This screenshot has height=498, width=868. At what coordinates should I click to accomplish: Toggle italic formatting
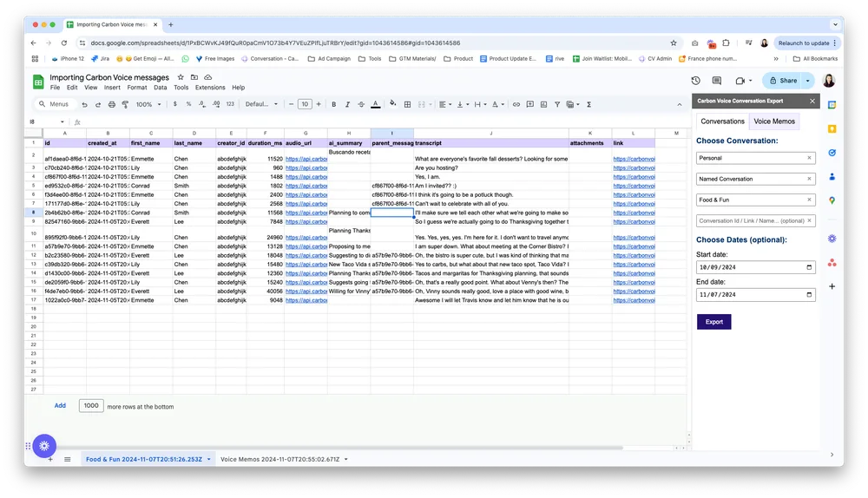(348, 105)
